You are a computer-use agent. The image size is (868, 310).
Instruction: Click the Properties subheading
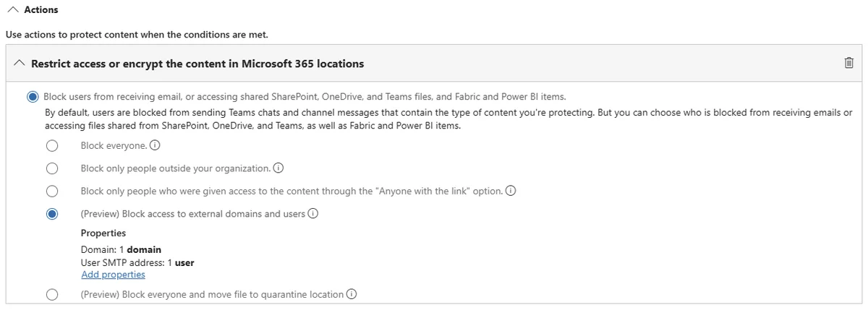(x=103, y=233)
